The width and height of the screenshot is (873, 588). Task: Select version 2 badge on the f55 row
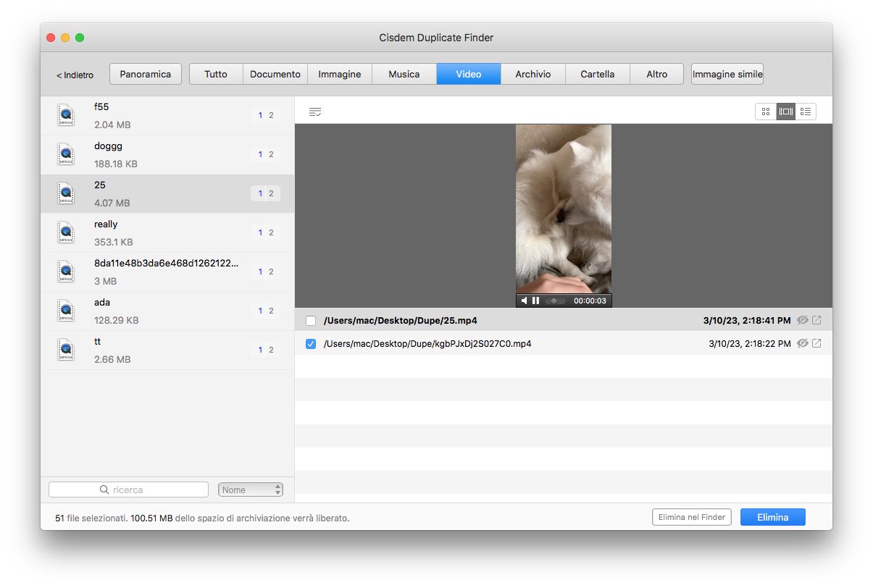click(271, 115)
